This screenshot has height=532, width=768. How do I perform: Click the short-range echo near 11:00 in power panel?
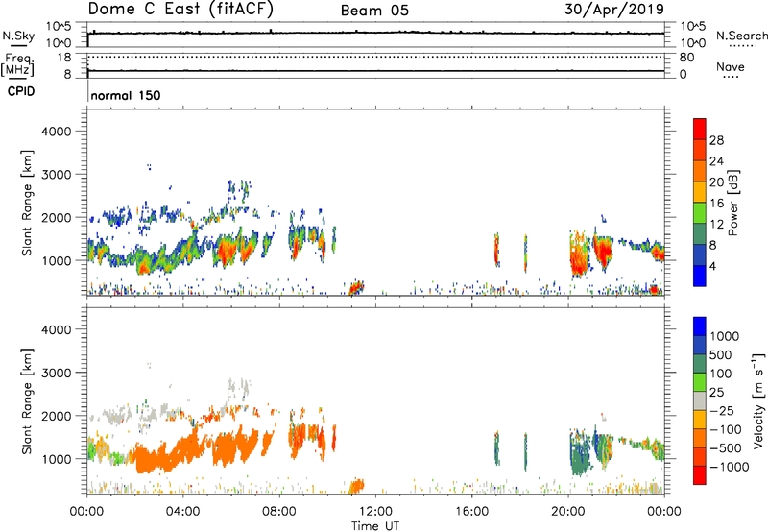pos(356,288)
